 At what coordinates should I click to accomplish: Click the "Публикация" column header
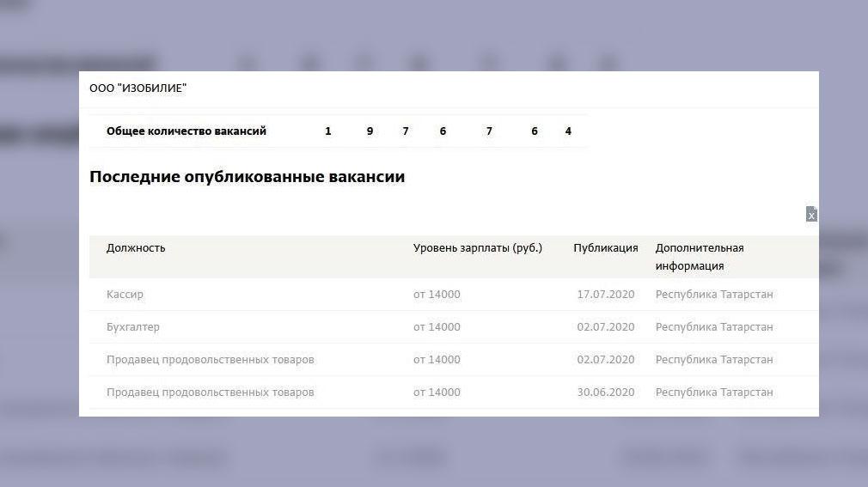606,248
